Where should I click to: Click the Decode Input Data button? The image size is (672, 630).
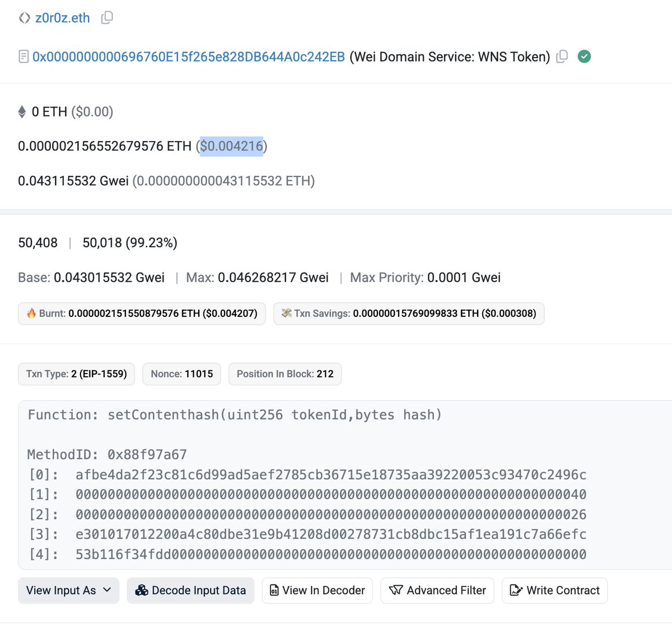tap(190, 591)
